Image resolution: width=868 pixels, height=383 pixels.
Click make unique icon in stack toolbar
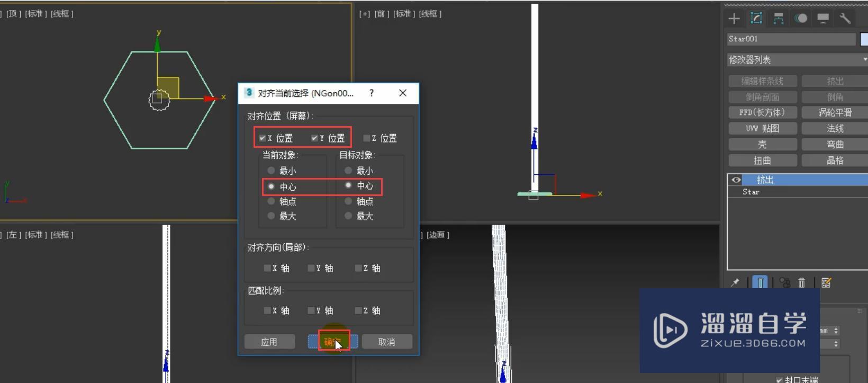[x=785, y=283]
